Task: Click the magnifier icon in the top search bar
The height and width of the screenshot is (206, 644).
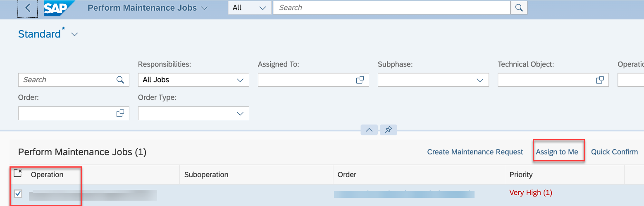Action: (x=519, y=7)
